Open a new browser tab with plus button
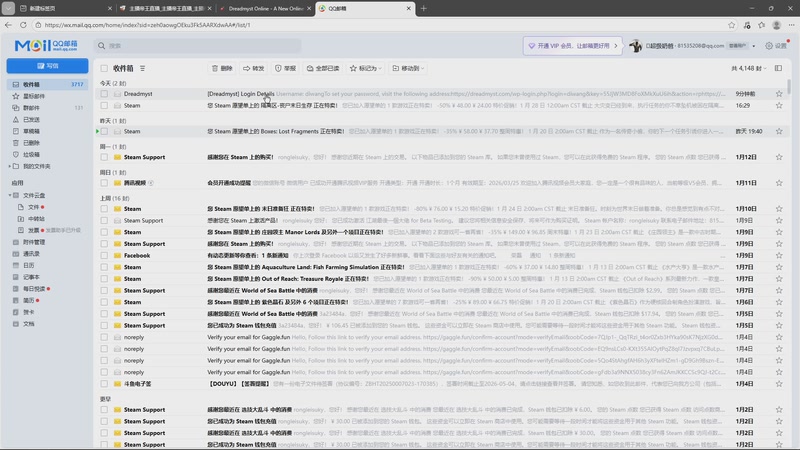This screenshot has width=800, height=450. click(x=423, y=9)
